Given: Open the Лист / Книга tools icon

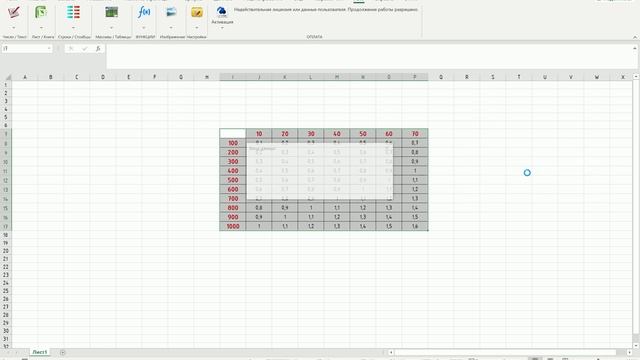Looking at the screenshot, I should (41, 13).
